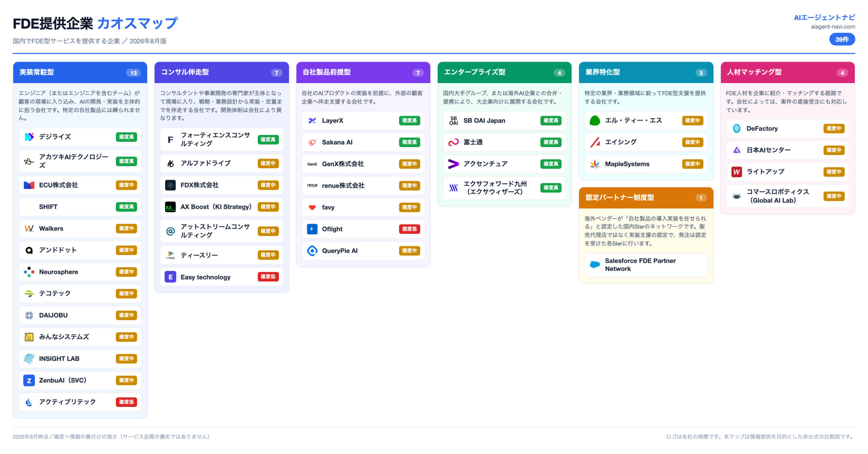Image resolution: width=868 pixels, height=454 pixels.
Task: Click the 39件 count badge
Action: (x=842, y=40)
